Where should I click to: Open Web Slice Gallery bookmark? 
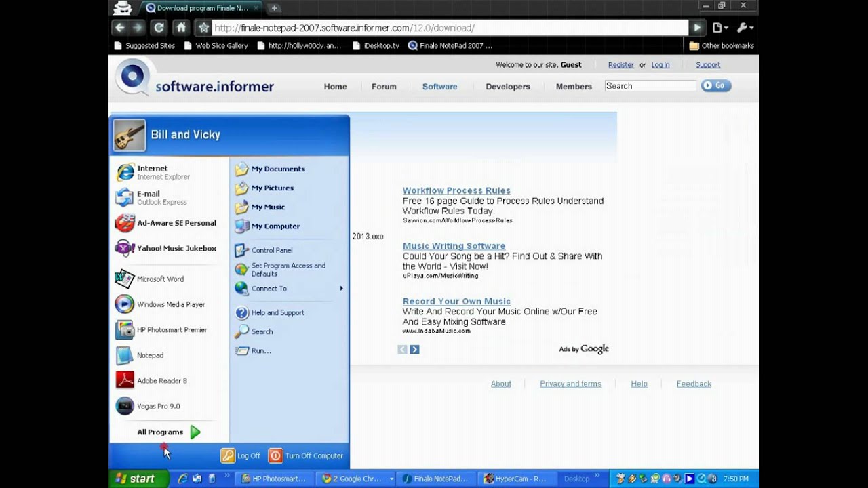215,45
